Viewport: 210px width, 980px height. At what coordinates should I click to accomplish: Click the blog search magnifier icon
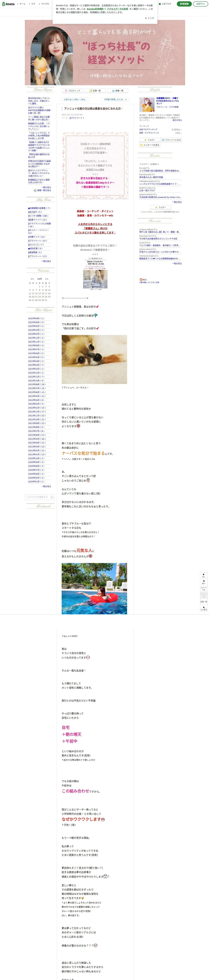point(52,497)
